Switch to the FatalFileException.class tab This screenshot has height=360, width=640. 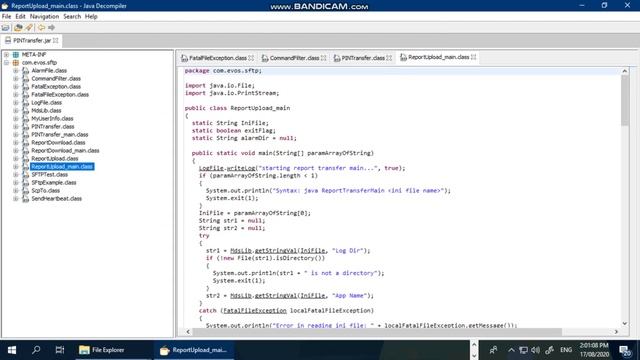tap(217, 58)
